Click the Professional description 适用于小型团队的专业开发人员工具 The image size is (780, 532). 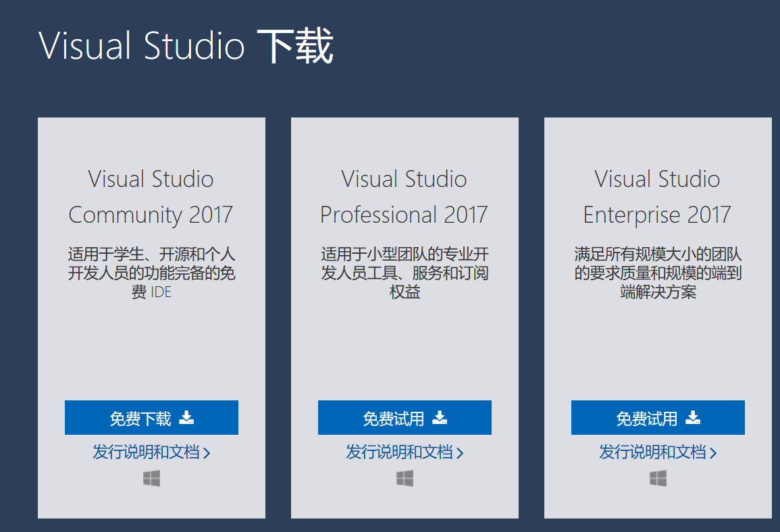(405, 273)
